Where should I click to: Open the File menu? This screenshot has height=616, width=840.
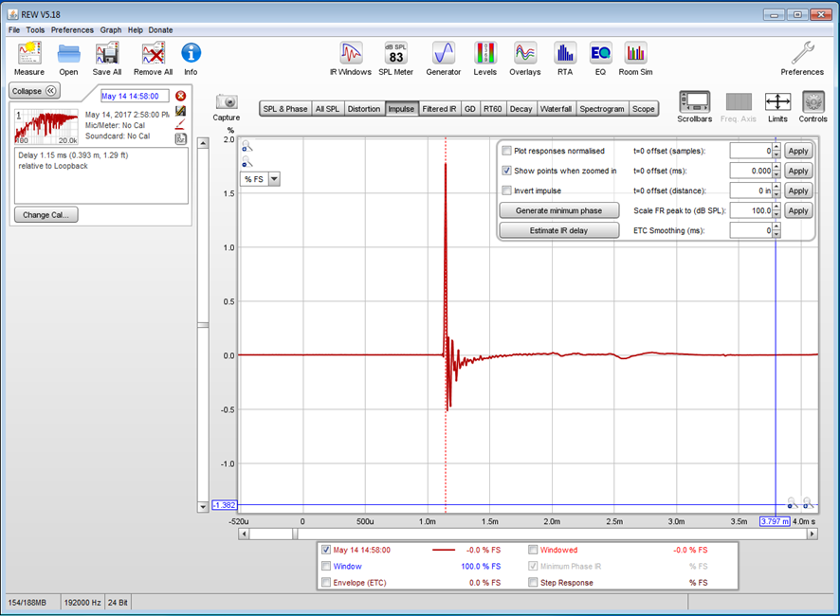(14, 30)
